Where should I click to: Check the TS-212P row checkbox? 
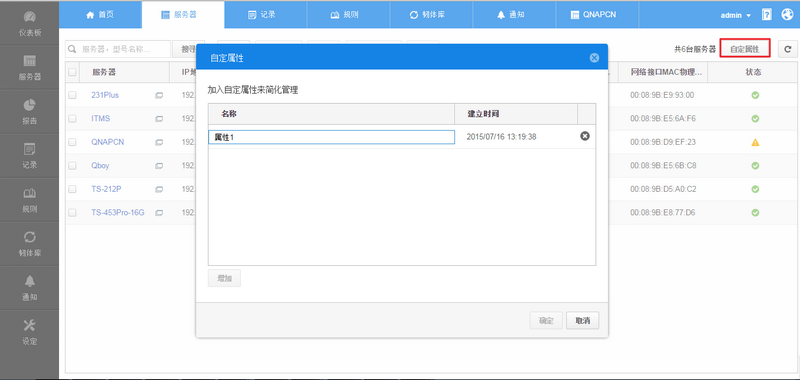point(72,189)
